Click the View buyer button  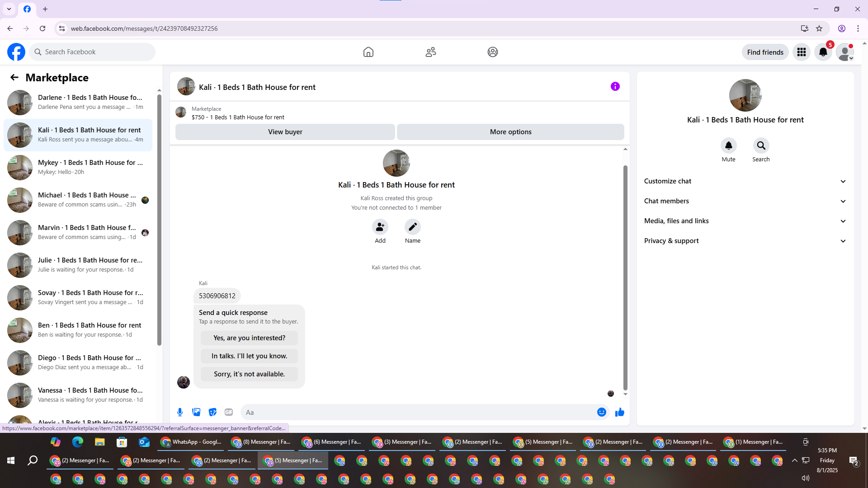click(x=285, y=132)
